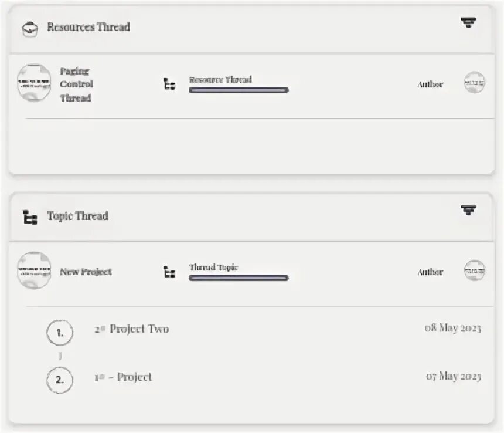Click author avatar in Topic Thread row
Screen dimensions: 504x433
pyautogui.click(x=474, y=271)
